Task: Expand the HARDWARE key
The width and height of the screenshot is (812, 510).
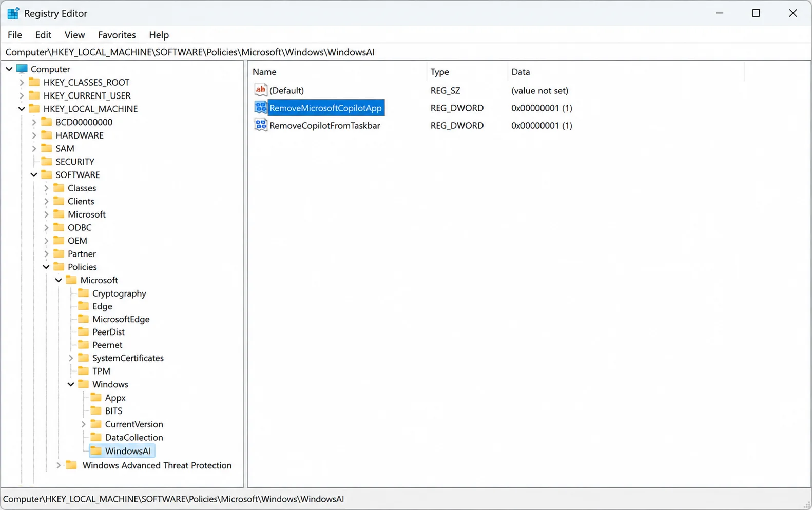Action: coord(34,135)
